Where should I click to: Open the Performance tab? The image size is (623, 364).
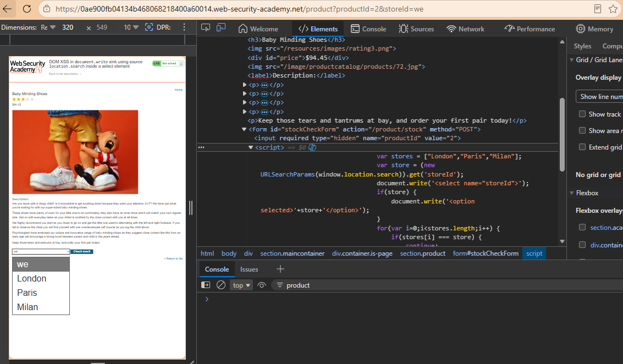[530, 29]
